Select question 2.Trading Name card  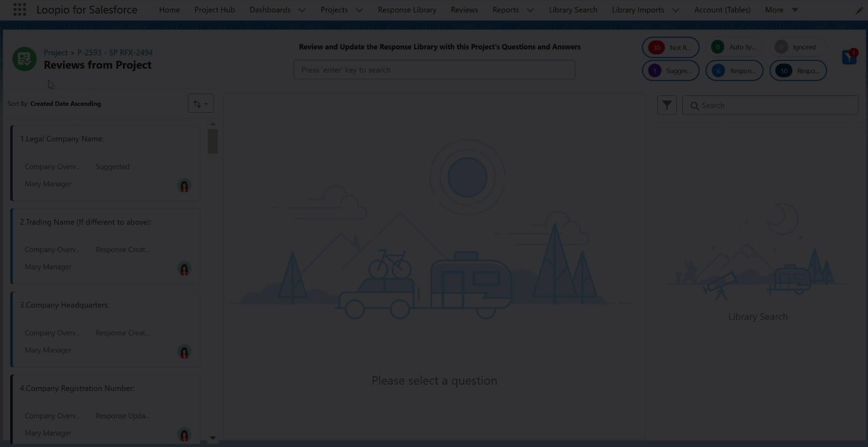point(105,246)
